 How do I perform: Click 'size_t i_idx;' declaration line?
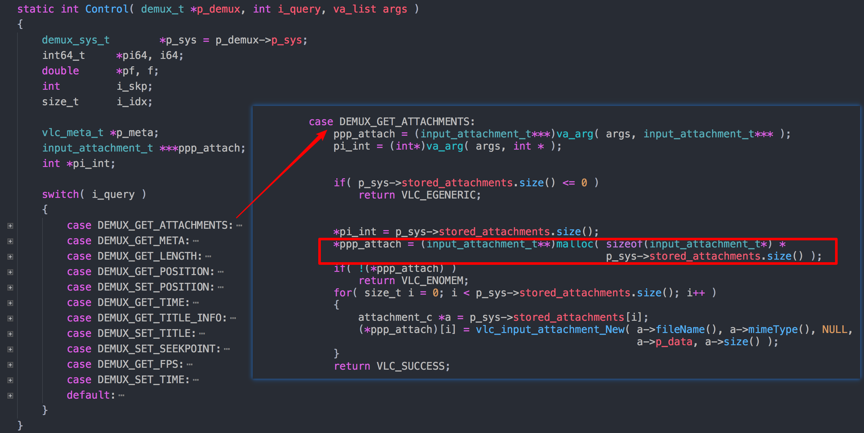pyautogui.click(x=97, y=102)
